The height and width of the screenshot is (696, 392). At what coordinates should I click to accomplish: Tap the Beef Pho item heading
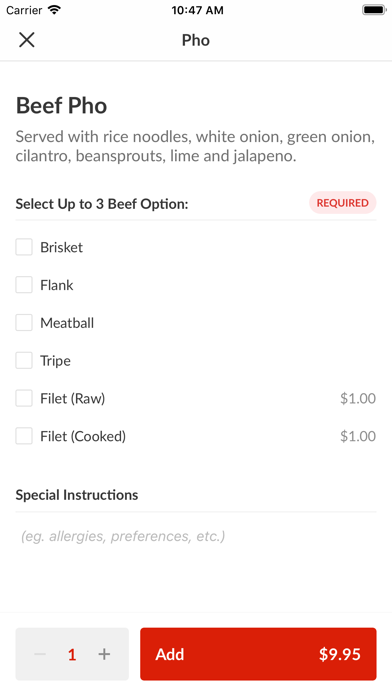click(x=61, y=106)
